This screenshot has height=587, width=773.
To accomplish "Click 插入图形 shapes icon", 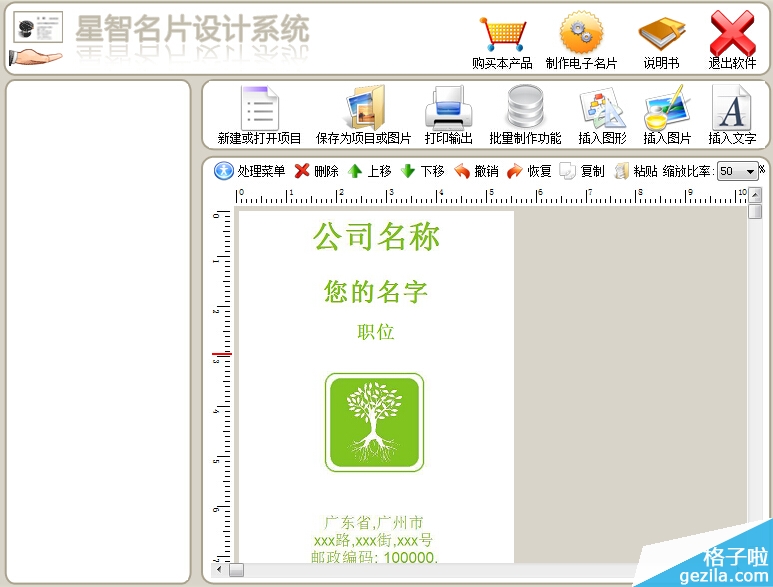I will coord(602,108).
